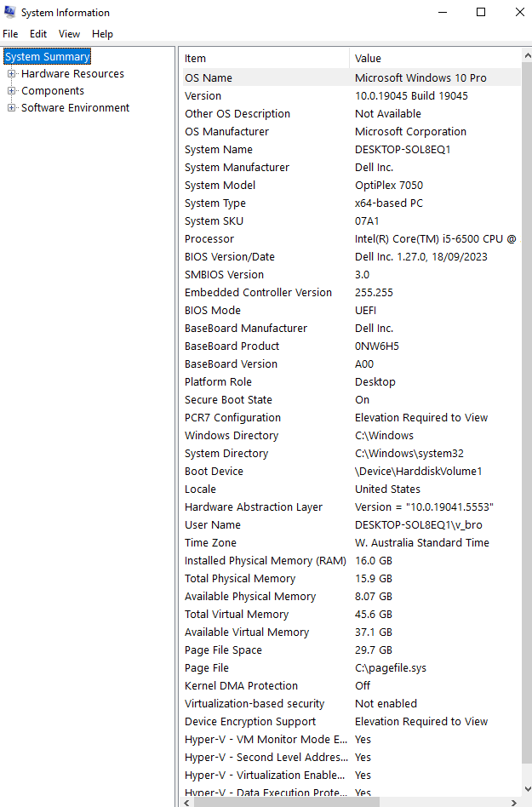The width and height of the screenshot is (532, 807).
Task: Select the Components tree item
Action: pyautogui.click(x=53, y=90)
